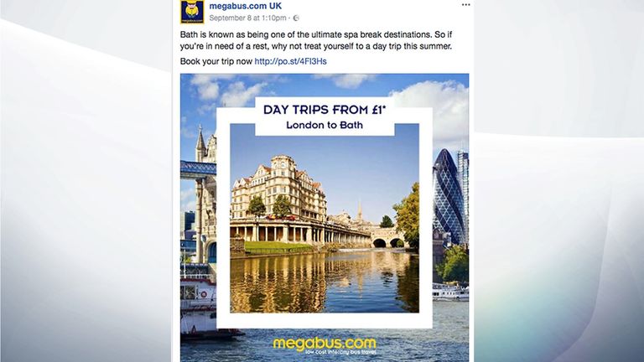Open the megabus.com UK profile picture
Image resolution: width=644 pixels, height=362 pixels.
coord(192,12)
